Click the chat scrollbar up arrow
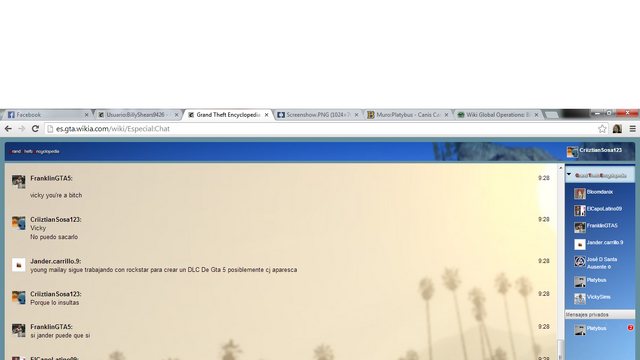Viewport: 640px width, 360px height. point(561,168)
